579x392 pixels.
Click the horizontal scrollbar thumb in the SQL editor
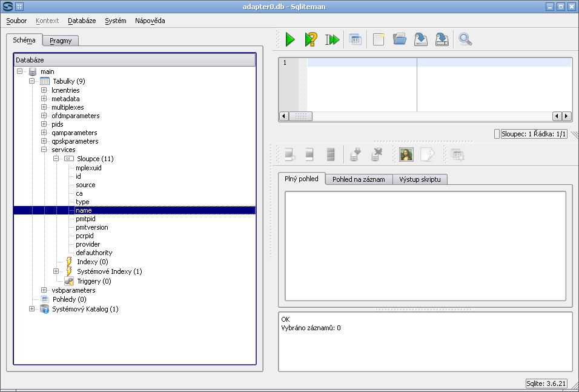(x=300, y=116)
